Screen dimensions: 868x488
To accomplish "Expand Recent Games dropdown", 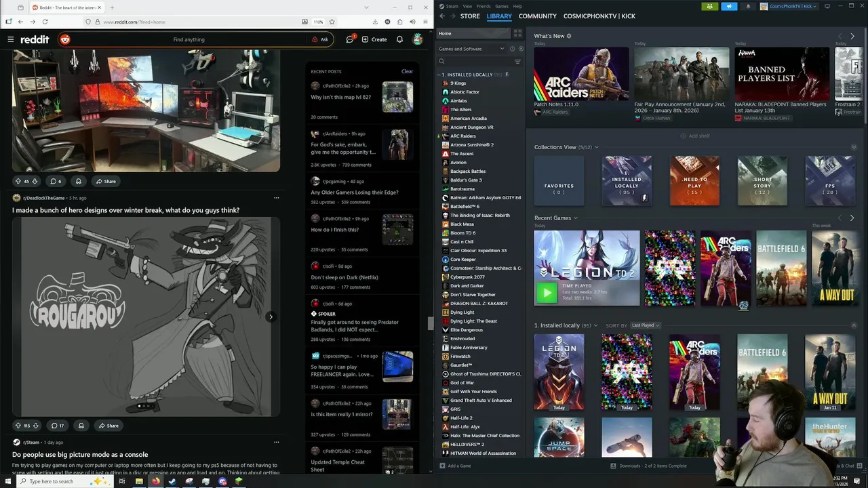I will [576, 218].
